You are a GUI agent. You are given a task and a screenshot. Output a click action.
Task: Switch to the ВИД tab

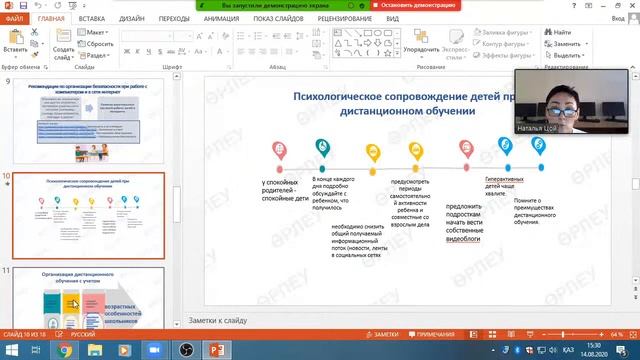[x=393, y=19]
